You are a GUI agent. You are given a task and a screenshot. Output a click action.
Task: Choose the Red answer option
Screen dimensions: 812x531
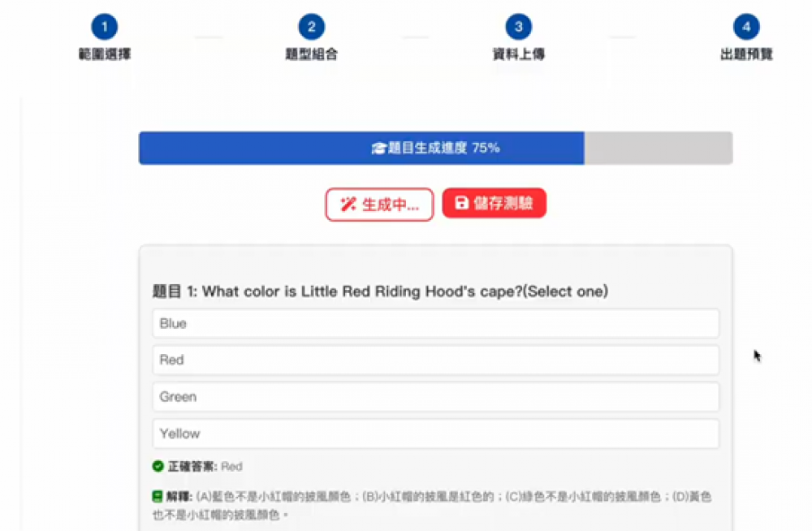[435, 360]
